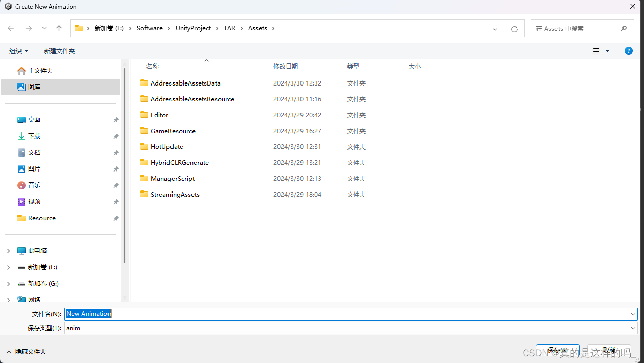Go up one folder level

[59, 28]
